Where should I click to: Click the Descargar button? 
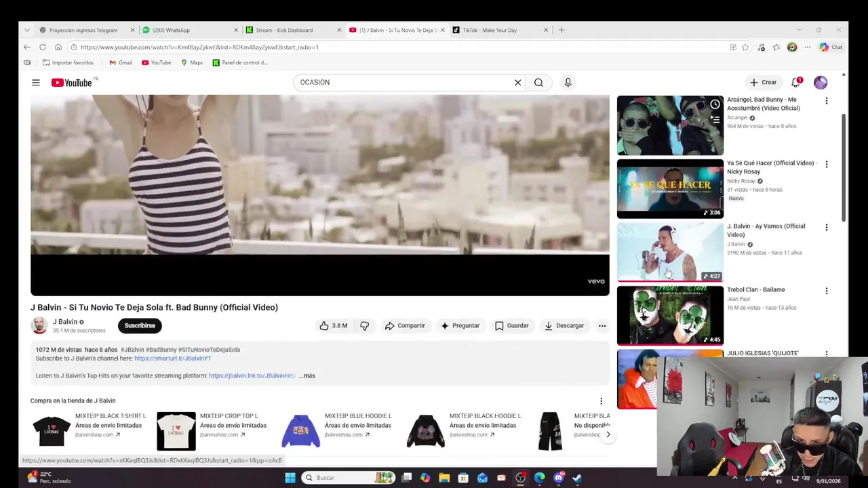point(564,326)
